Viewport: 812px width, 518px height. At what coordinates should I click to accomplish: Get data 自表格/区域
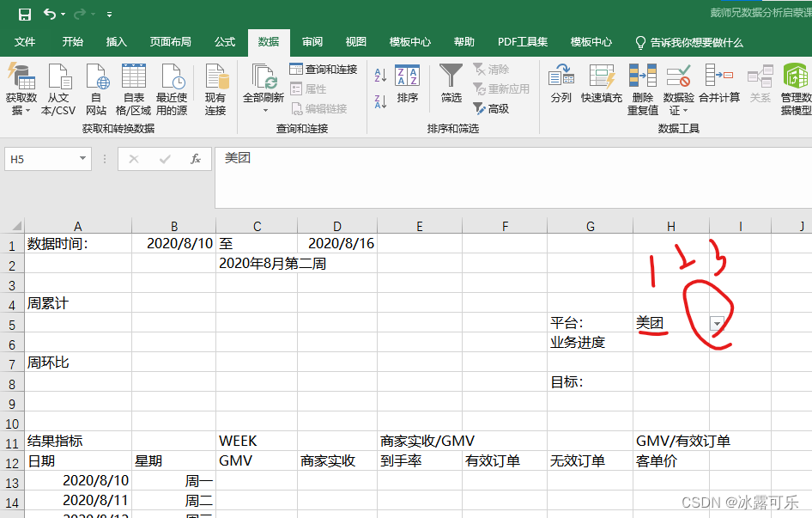(x=134, y=88)
